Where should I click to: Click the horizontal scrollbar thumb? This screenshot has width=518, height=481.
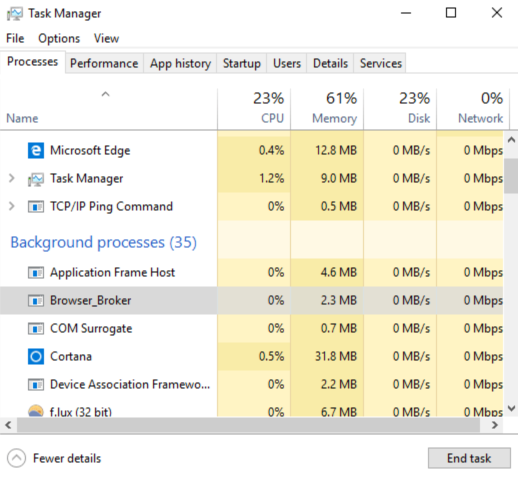coord(248,425)
